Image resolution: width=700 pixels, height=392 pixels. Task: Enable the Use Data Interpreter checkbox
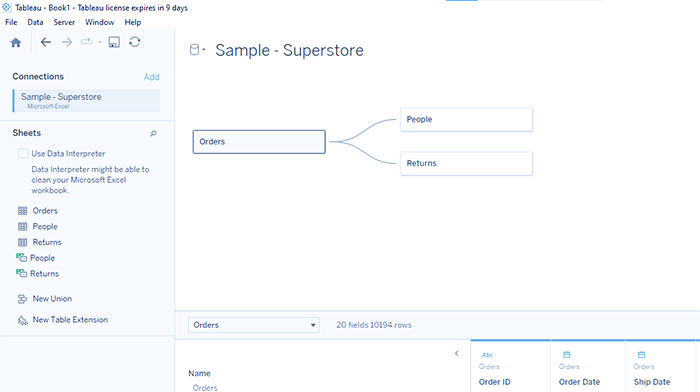(23, 154)
